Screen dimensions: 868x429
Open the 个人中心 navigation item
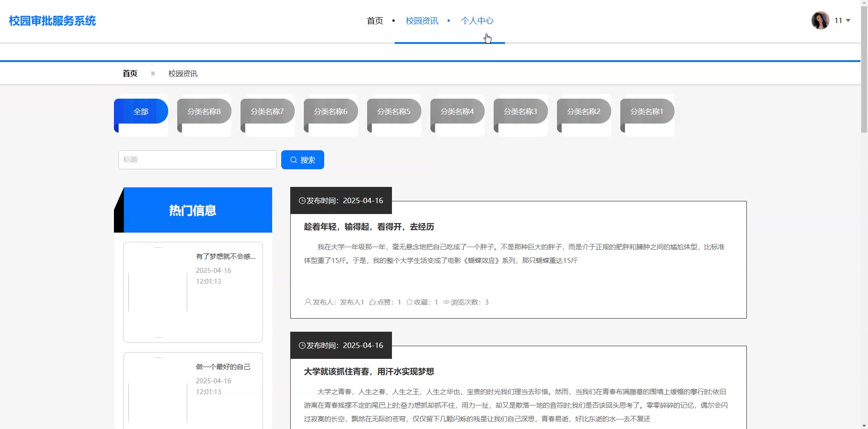477,21
